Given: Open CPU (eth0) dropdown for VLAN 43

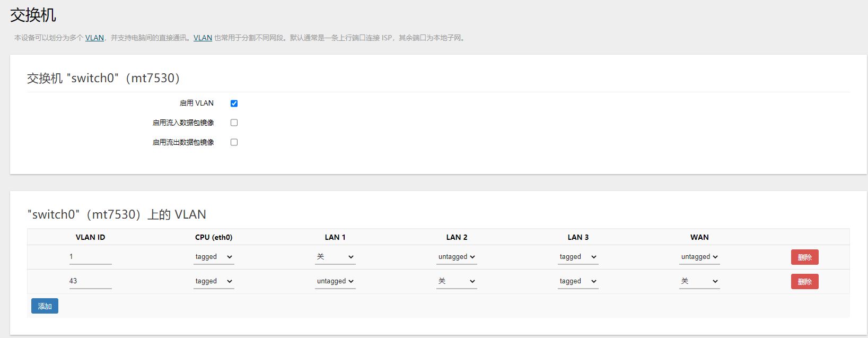Looking at the screenshot, I should 214,281.
